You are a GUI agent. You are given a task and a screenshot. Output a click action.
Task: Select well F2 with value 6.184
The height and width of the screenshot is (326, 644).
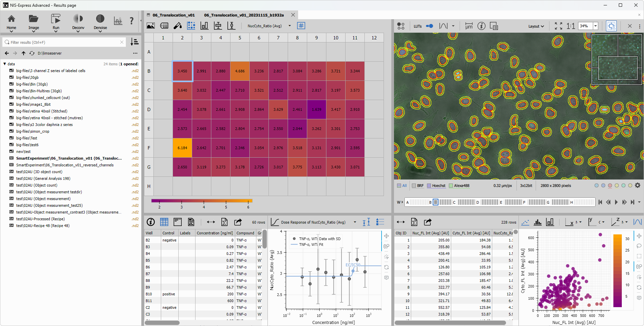[182, 148]
